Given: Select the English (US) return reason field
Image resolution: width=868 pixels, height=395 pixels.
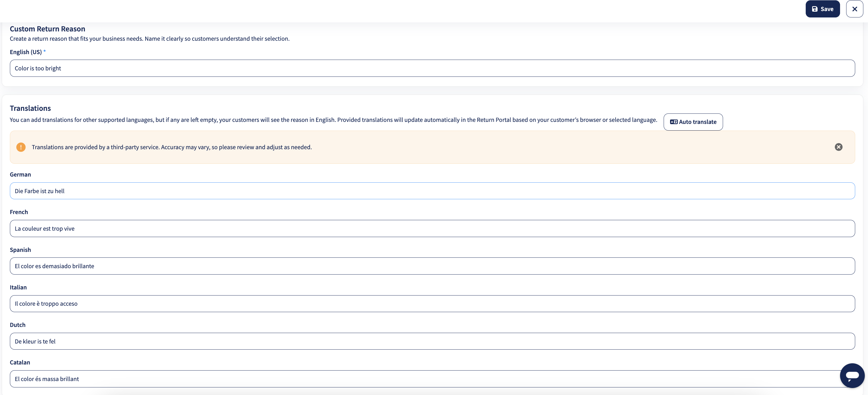Looking at the screenshot, I should pyautogui.click(x=432, y=68).
